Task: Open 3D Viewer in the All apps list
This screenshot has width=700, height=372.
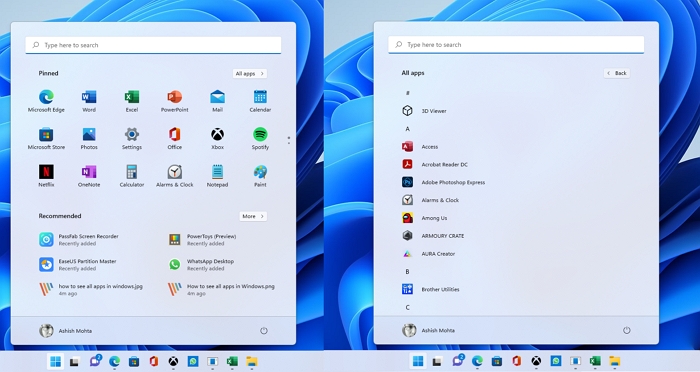Action: pyautogui.click(x=424, y=111)
